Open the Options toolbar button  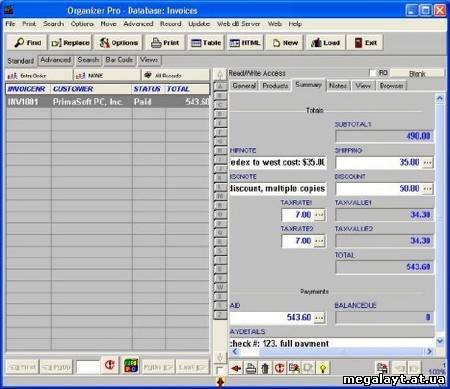coord(118,43)
